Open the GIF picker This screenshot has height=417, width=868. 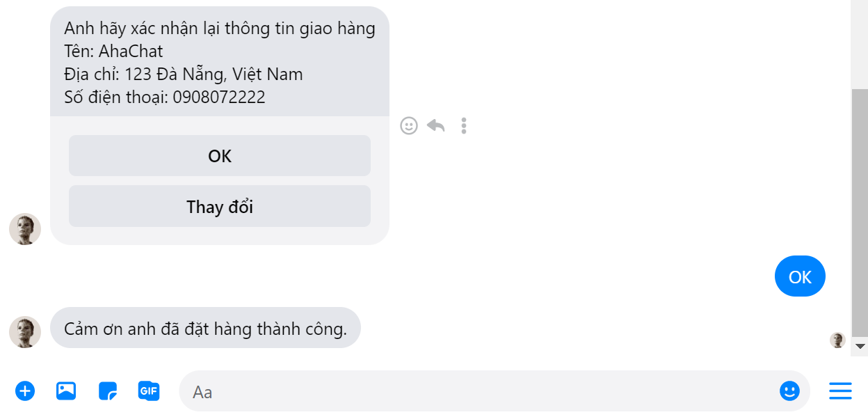(149, 391)
